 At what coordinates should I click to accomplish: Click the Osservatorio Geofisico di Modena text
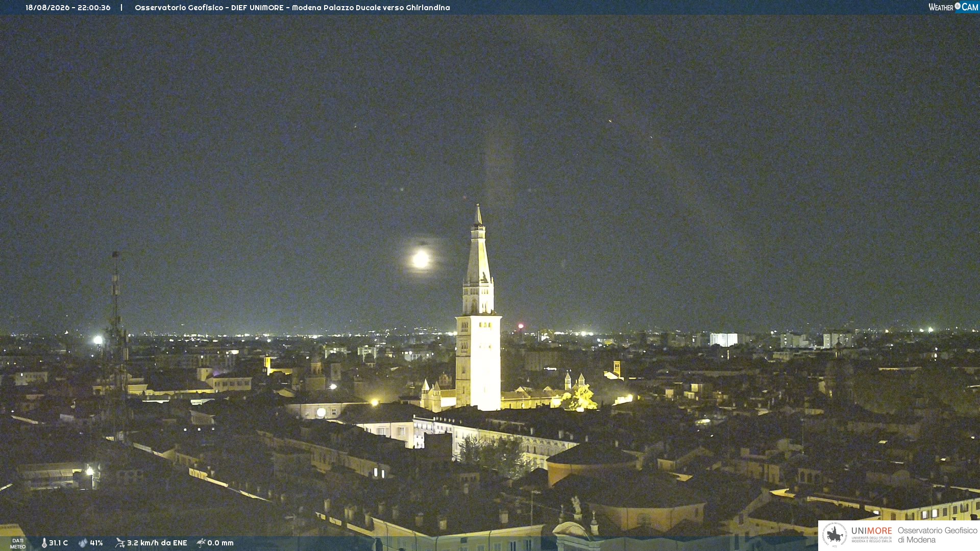(x=937, y=535)
